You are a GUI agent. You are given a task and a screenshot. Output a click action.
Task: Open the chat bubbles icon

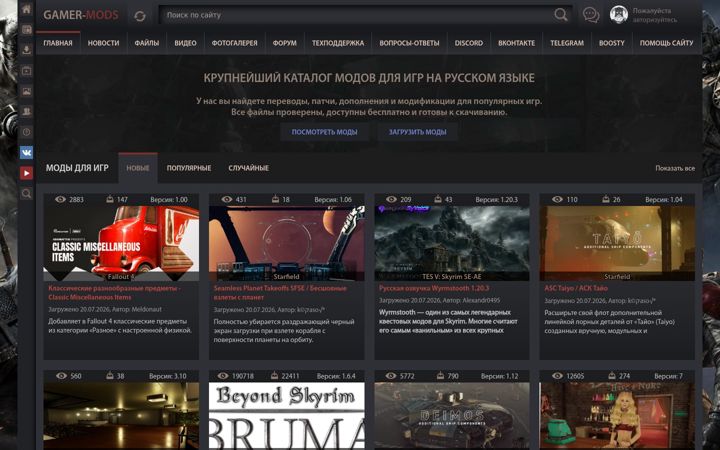(x=591, y=15)
